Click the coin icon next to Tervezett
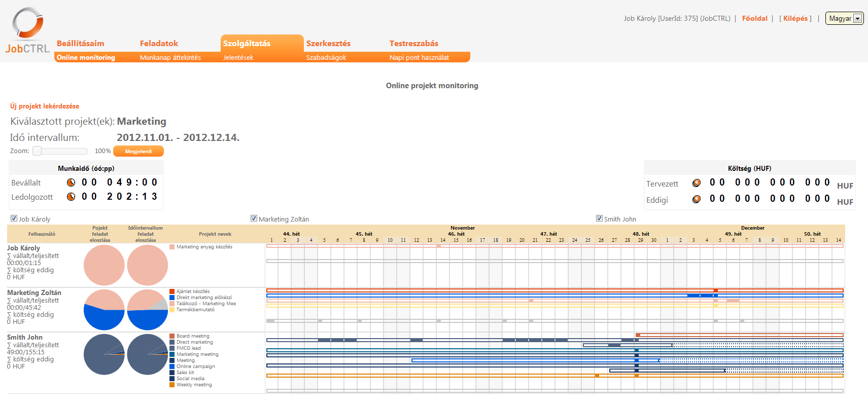Image resolution: width=868 pixels, height=404 pixels. pyautogui.click(x=697, y=183)
